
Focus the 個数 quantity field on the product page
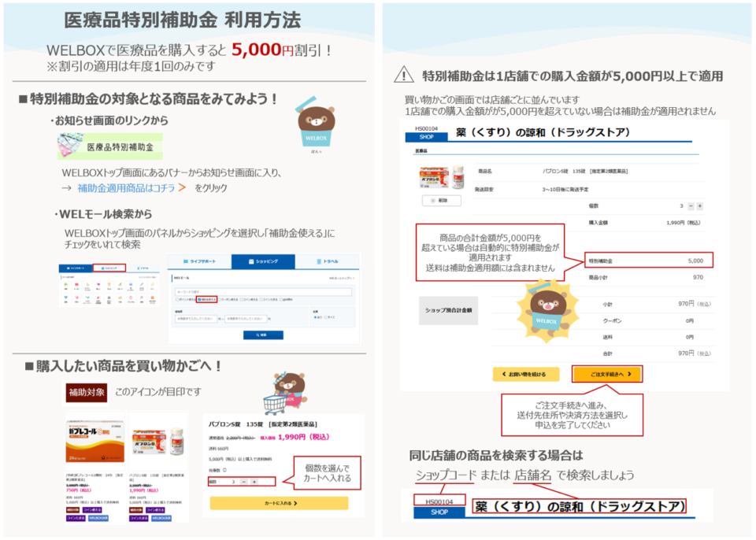click(x=227, y=482)
